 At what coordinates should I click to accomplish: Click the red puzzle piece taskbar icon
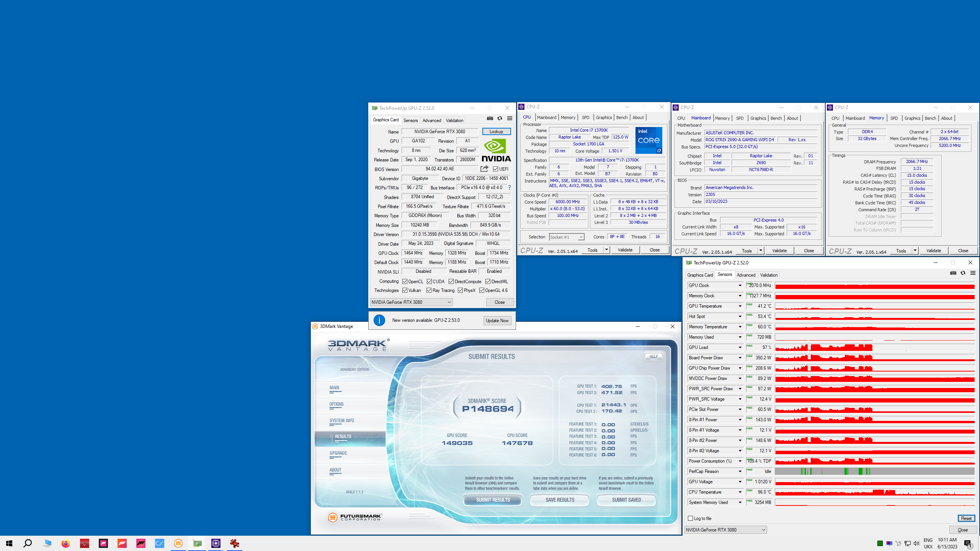235,543
